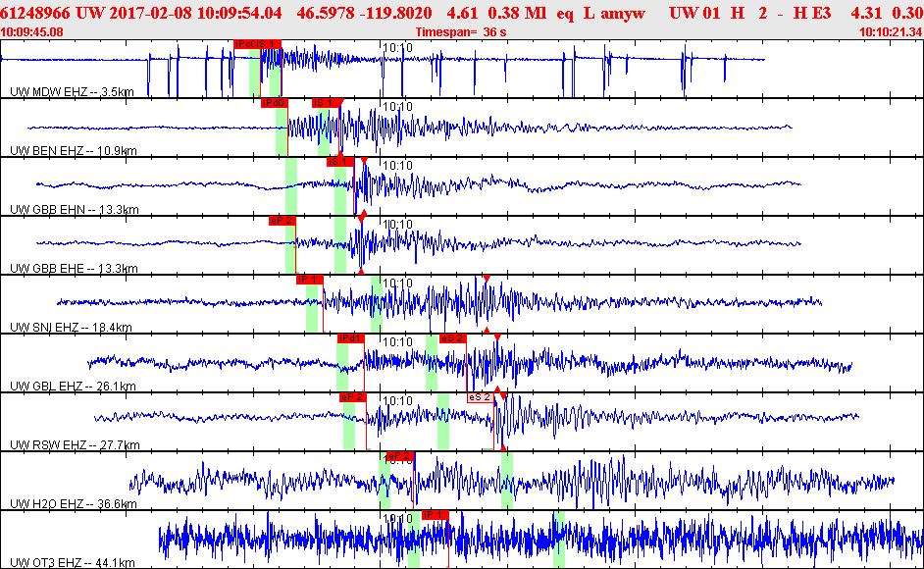Image resolution: width=924 pixels, height=569 pixels.
Task: Click the overlapping pick flags on MDW trace
Action: (x=258, y=44)
